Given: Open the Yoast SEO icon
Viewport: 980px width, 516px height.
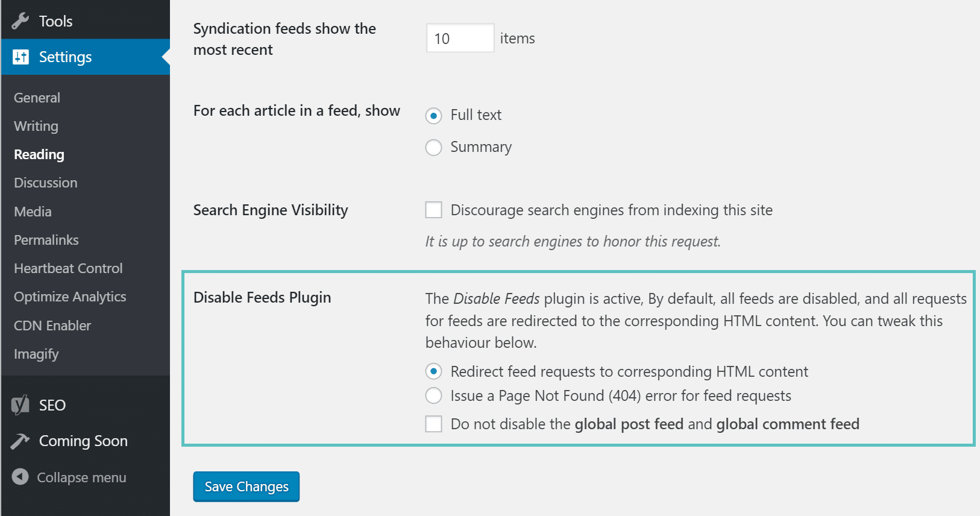Looking at the screenshot, I should (20, 405).
